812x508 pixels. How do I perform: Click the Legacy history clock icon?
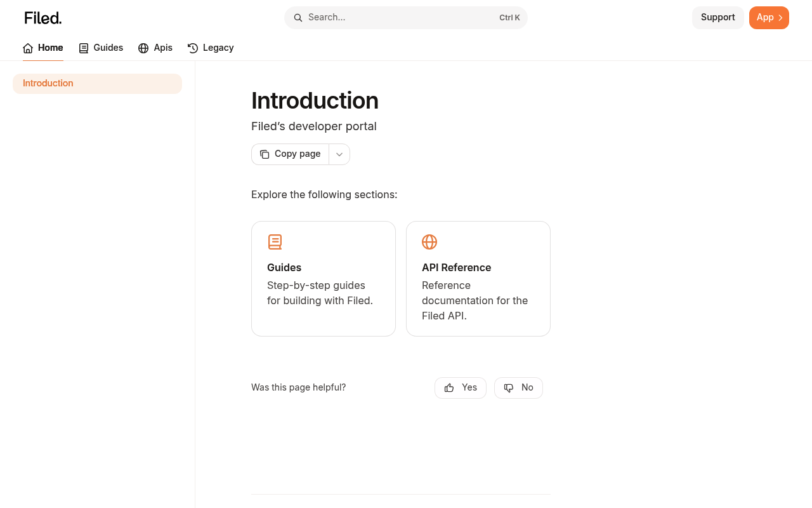coord(193,48)
